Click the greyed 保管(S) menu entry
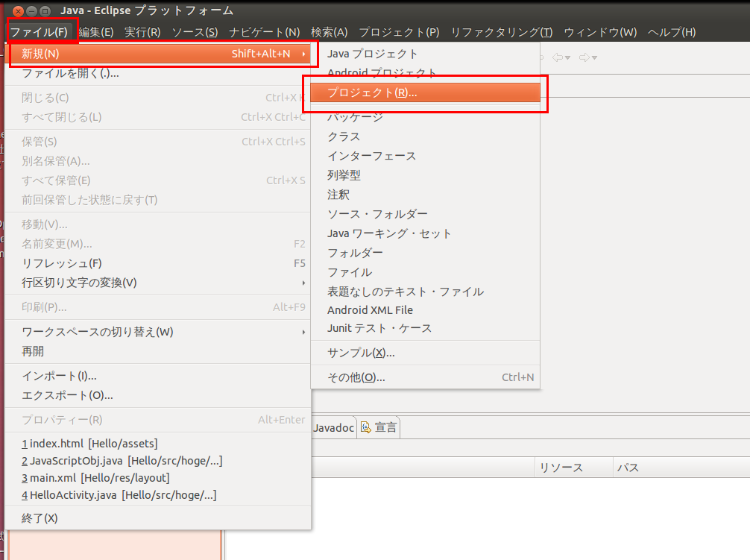750x560 pixels. pos(158,142)
